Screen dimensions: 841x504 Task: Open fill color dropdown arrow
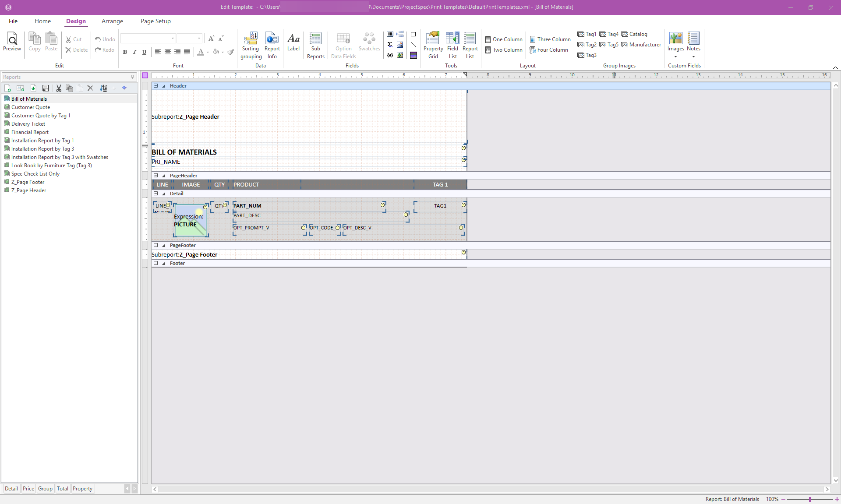pos(223,52)
